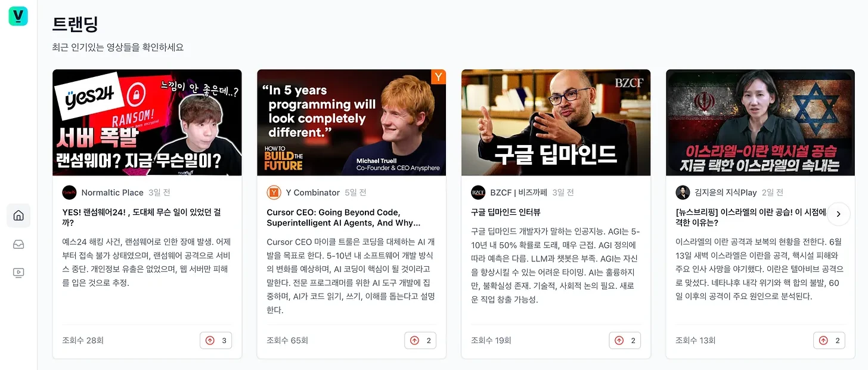Show next trending videos with right chevron
The height and width of the screenshot is (370, 868).
coord(839,214)
